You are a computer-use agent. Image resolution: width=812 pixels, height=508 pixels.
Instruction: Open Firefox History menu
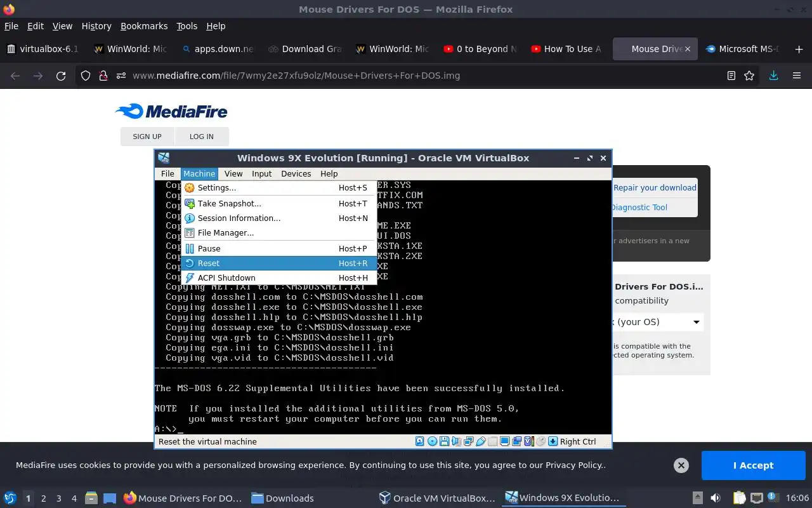tap(96, 26)
